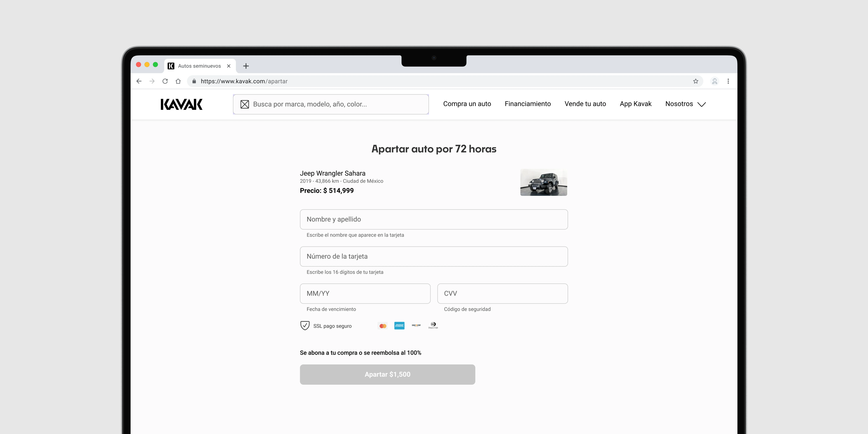
Task: Open the browser three-dot menu
Action: coord(728,81)
